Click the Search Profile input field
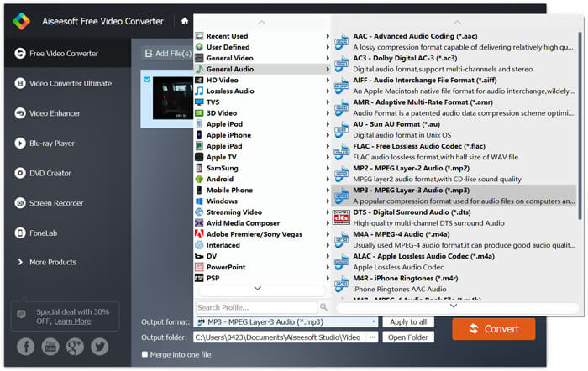This screenshot has width=588, height=371. click(256, 308)
